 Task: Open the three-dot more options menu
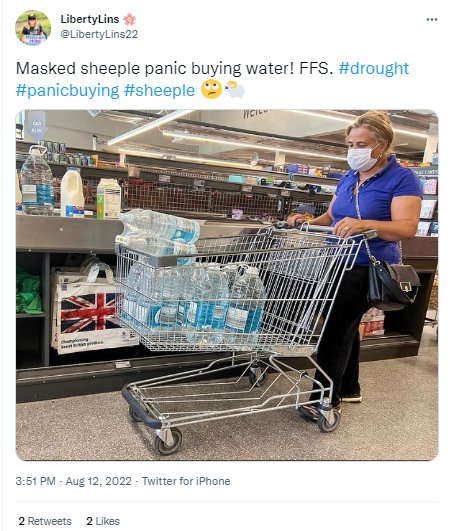pos(432,20)
